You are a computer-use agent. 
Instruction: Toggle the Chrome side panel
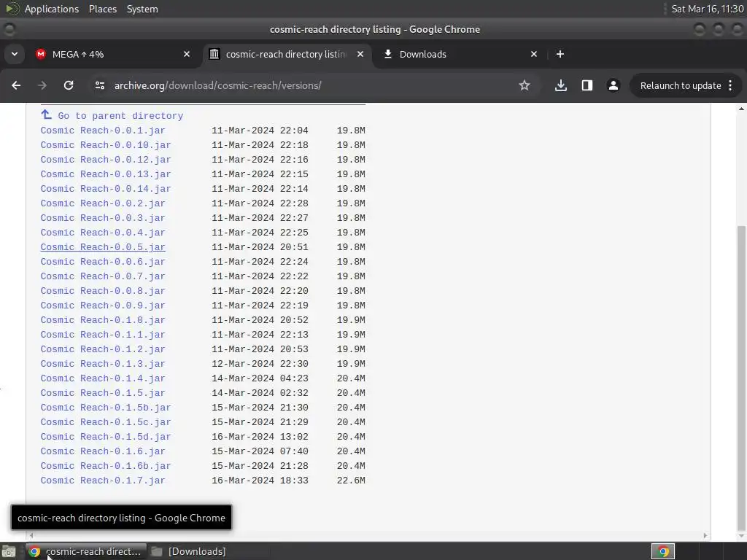pyautogui.click(x=587, y=85)
